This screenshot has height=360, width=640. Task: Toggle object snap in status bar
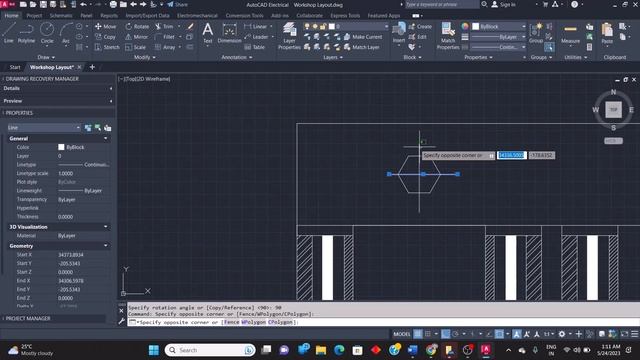pos(499,334)
